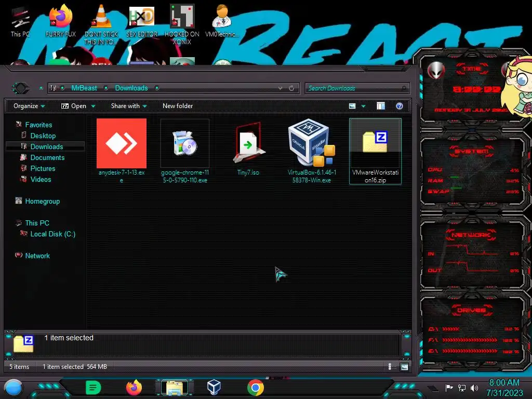This screenshot has height=399, width=532.
Task: Open SEX EDITOR HxD desktop shortcut
Action: [141, 21]
